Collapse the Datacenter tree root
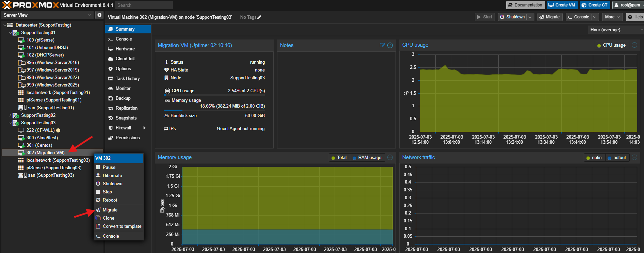Image resolution: width=644 pixels, height=253 pixels. (4, 25)
